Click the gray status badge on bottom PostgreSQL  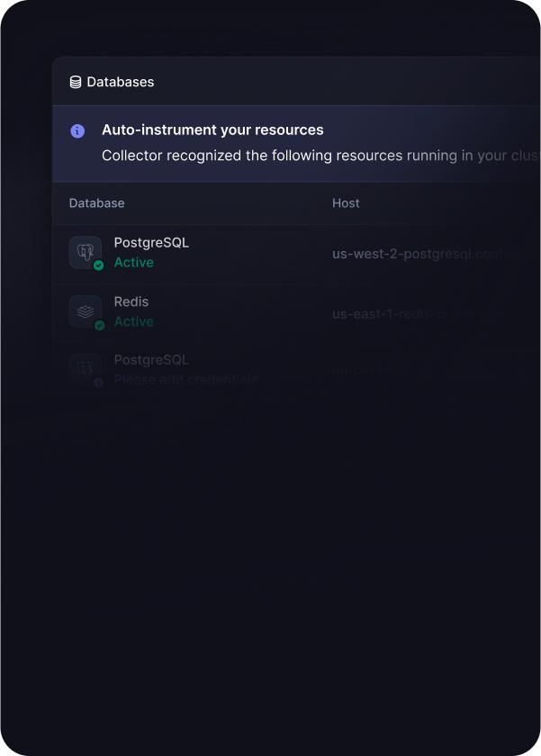[x=99, y=382]
